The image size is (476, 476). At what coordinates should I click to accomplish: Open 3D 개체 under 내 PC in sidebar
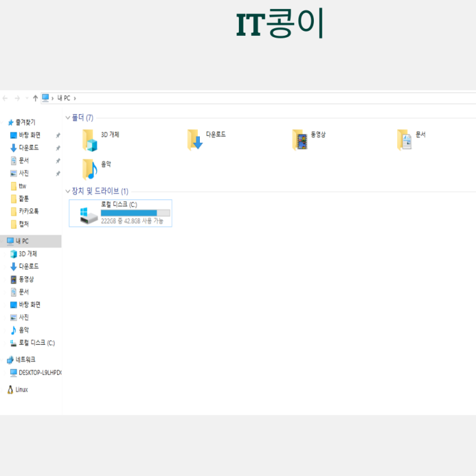pyautogui.click(x=28, y=254)
